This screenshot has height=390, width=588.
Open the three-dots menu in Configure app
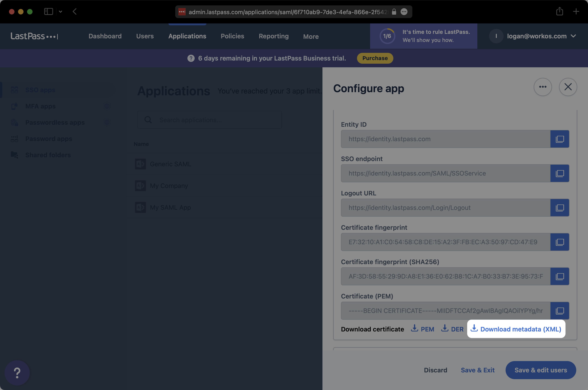pyautogui.click(x=543, y=87)
